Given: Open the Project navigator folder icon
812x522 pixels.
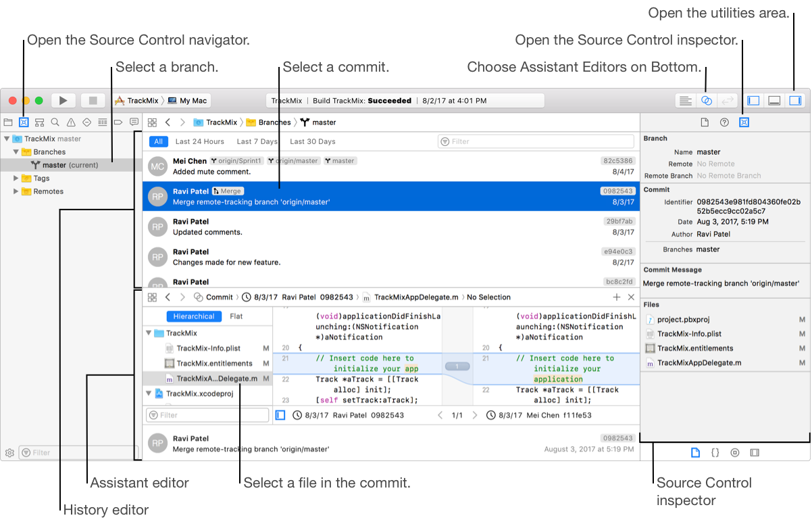Looking at the screenshot, I should point(8,122).
